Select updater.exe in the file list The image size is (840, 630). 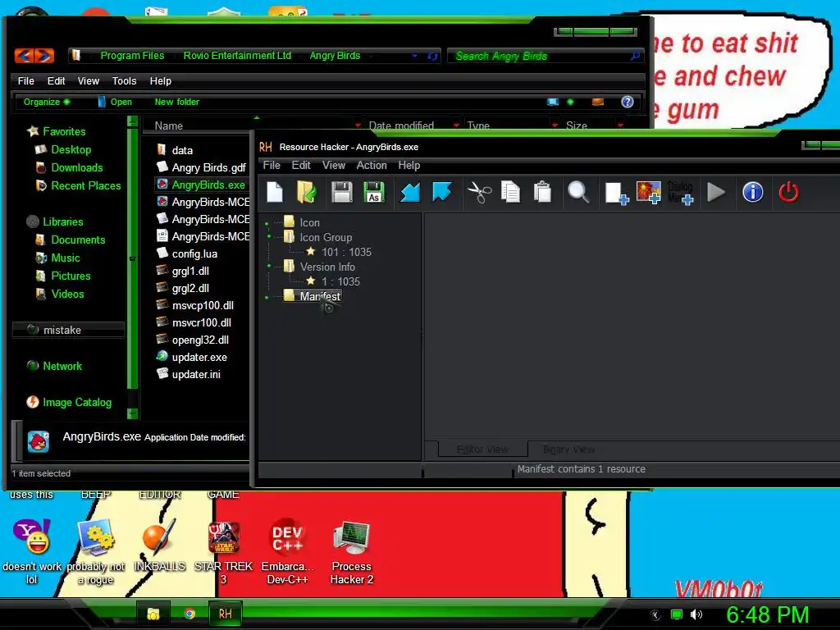tap(199, 358)
